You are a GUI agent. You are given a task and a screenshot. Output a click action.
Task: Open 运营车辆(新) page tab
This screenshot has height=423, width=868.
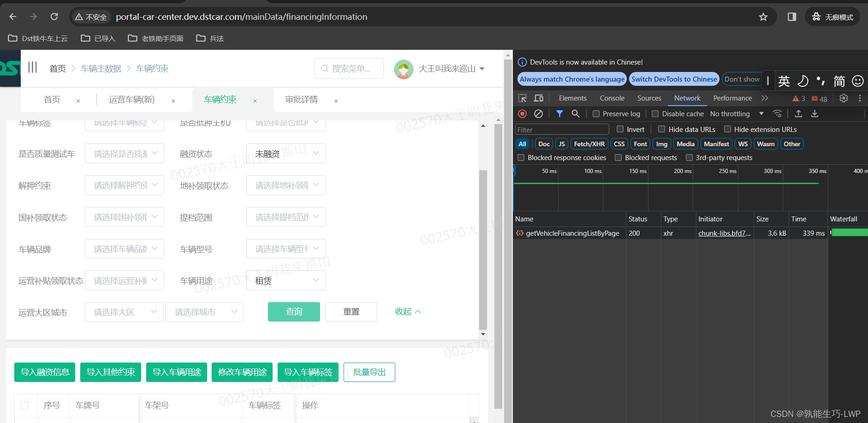coord(132,100)
